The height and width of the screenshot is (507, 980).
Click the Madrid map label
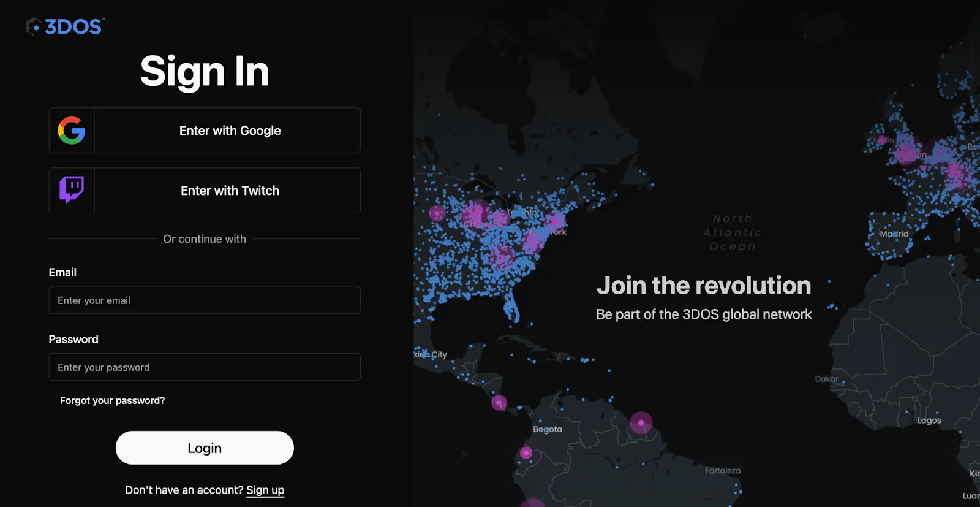(894, 234)
